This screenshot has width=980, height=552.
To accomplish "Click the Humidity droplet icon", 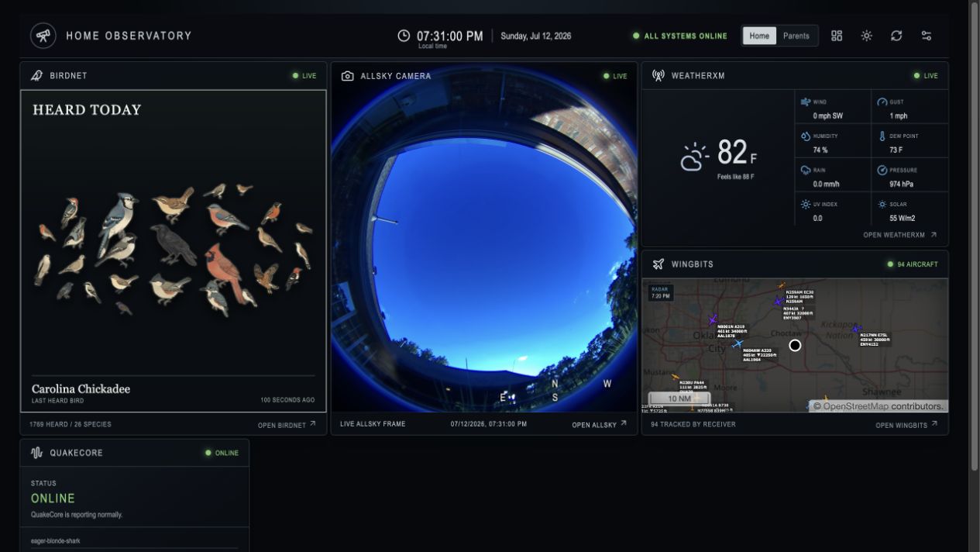I will coord(806,136).
